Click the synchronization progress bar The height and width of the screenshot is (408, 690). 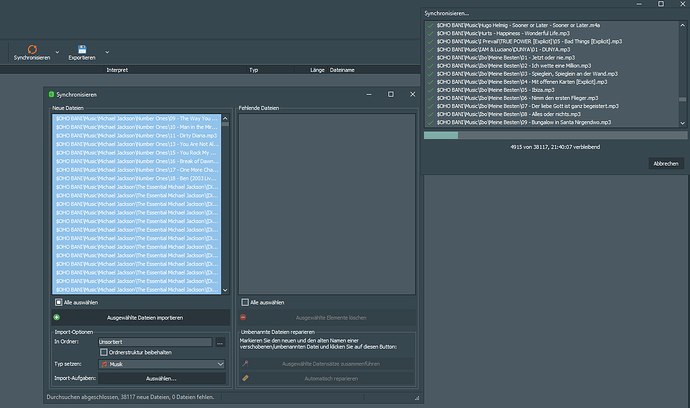pos(553,135)
